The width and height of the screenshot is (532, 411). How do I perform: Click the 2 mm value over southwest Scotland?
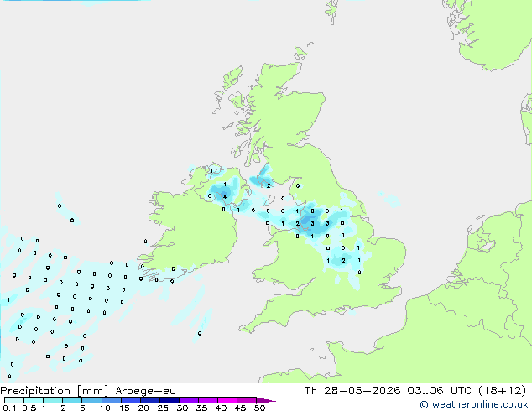tap(269, 186)
